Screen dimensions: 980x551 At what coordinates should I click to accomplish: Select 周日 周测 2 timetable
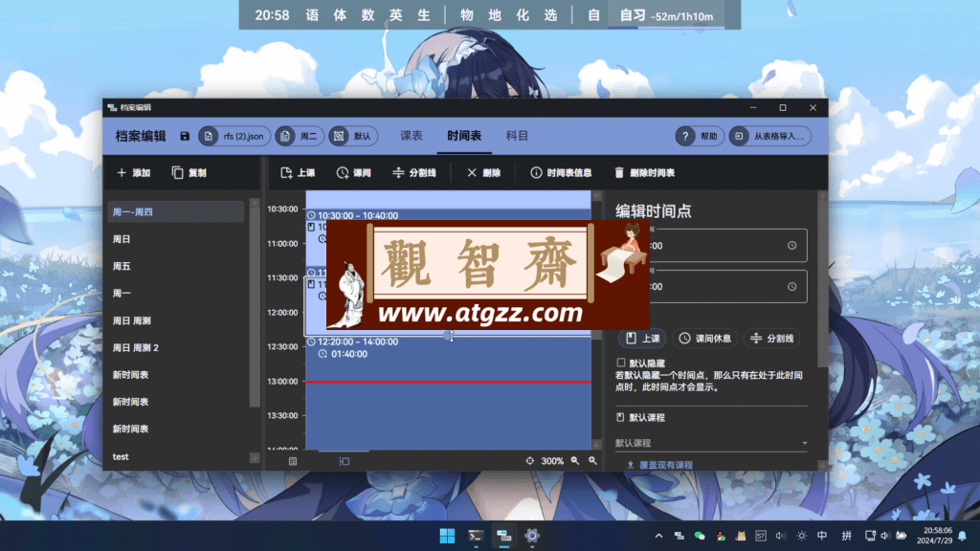(x=176, y=347)
